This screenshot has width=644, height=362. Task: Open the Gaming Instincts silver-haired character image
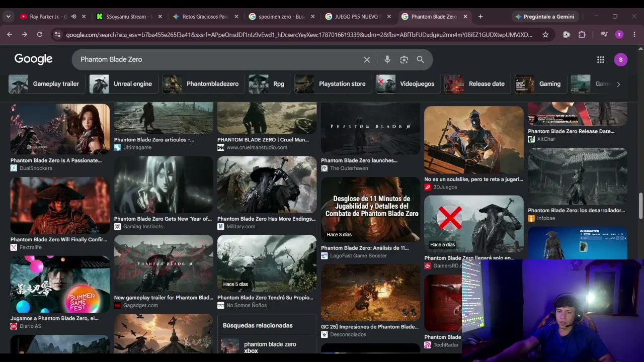(164, 184)
